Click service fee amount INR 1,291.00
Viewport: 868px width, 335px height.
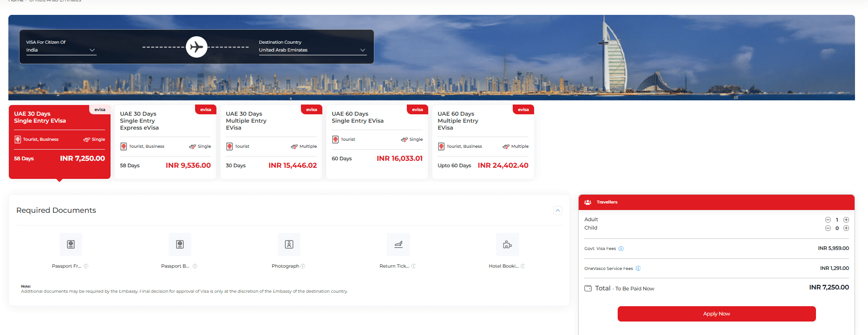[834, 268]
